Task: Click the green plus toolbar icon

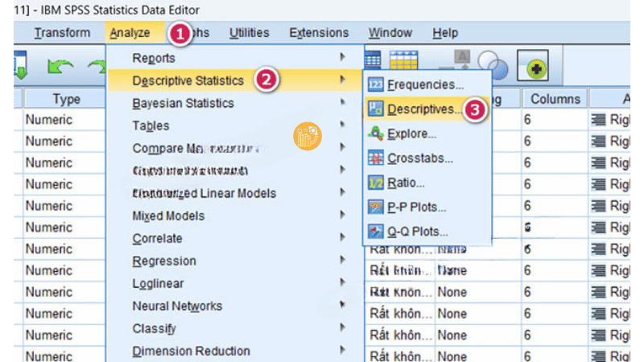Action: coord(533,66)
